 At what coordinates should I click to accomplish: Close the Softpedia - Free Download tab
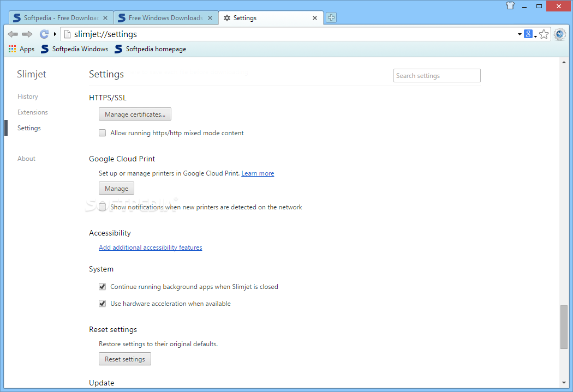click(x=105, y=18)
